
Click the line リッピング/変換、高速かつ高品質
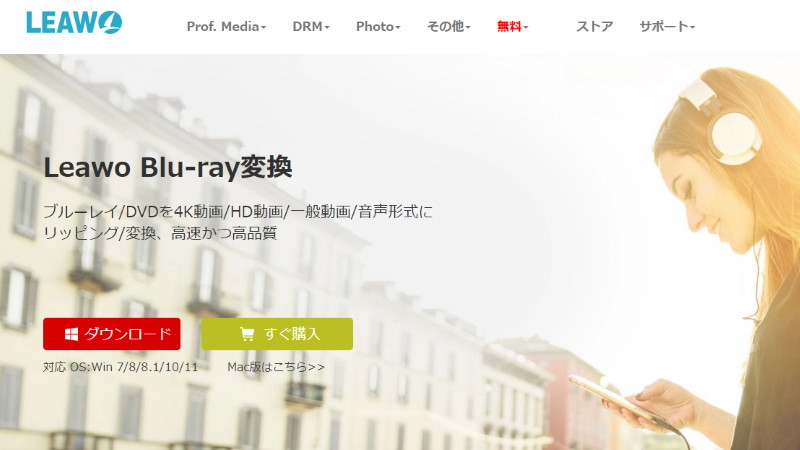click(160, 234)
